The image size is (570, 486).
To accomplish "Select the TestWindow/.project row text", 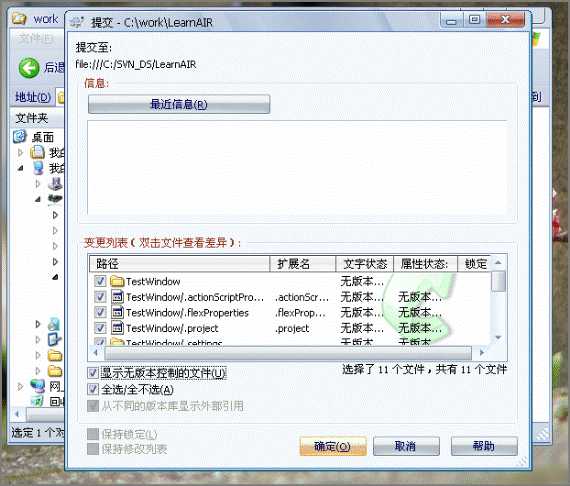I will (x=172, y=329).
